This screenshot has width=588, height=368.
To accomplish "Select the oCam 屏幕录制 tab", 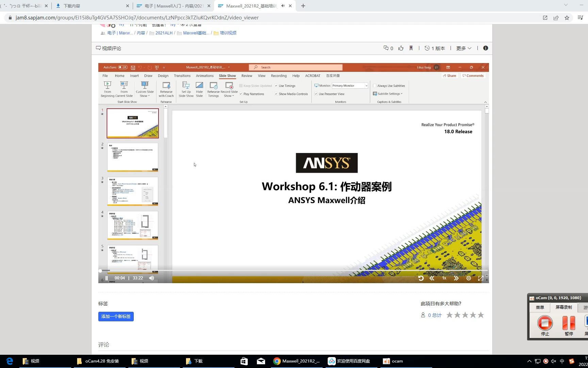I will [564, 307].
